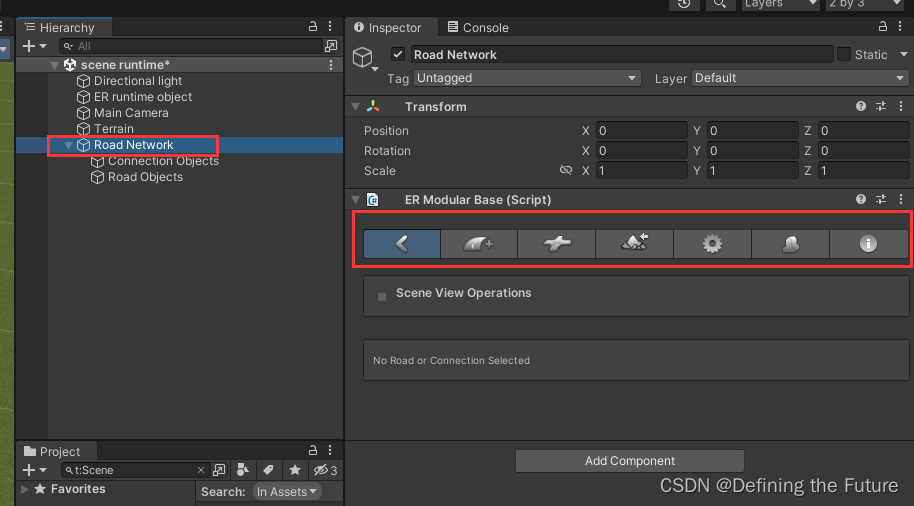The height and width of the screenshot is (506, 914).
Task: Click the Hierarchy search field
Action: (x=191, y=46)
